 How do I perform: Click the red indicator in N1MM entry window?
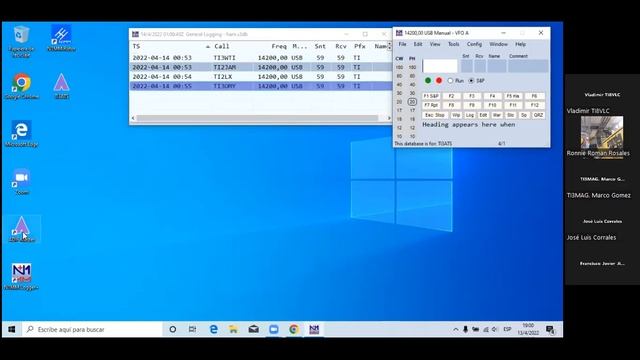point(439,80)
